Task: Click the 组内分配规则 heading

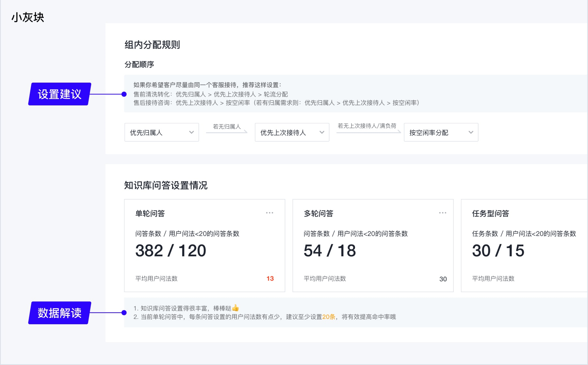Action: click(152, 45)
